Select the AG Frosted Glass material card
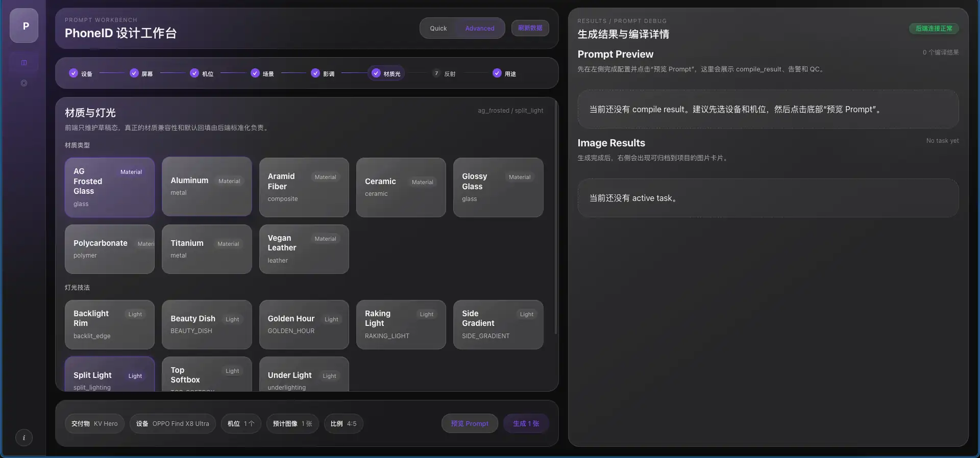 110,187
